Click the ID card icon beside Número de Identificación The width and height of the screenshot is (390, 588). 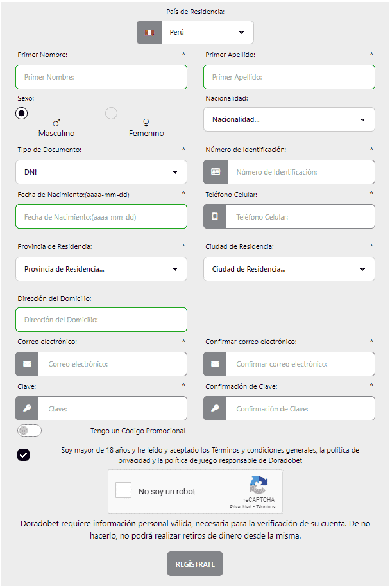(216, 172)
